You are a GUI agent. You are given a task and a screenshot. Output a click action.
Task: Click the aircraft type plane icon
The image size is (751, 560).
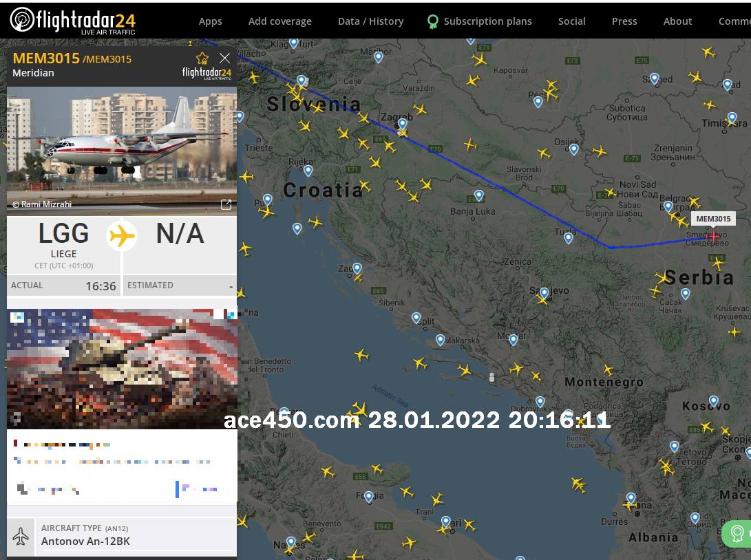[x=21, y=536]
